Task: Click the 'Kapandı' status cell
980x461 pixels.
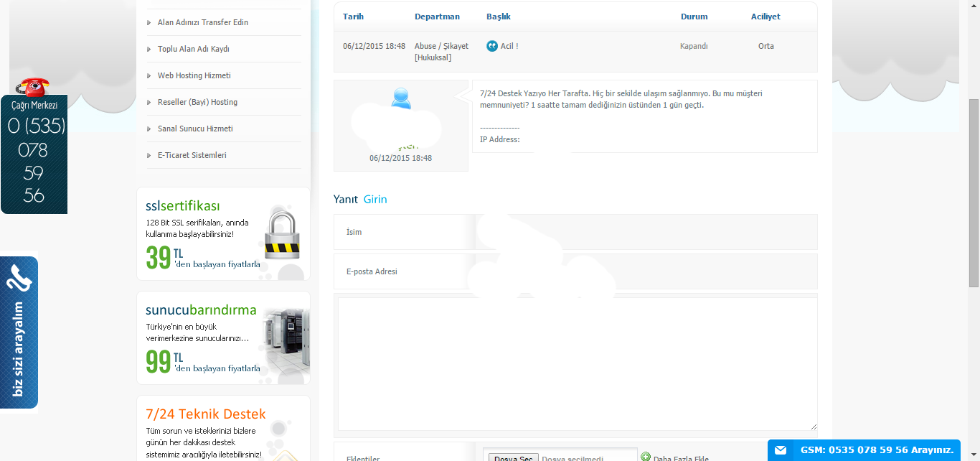Action: (x=694, y=46)
